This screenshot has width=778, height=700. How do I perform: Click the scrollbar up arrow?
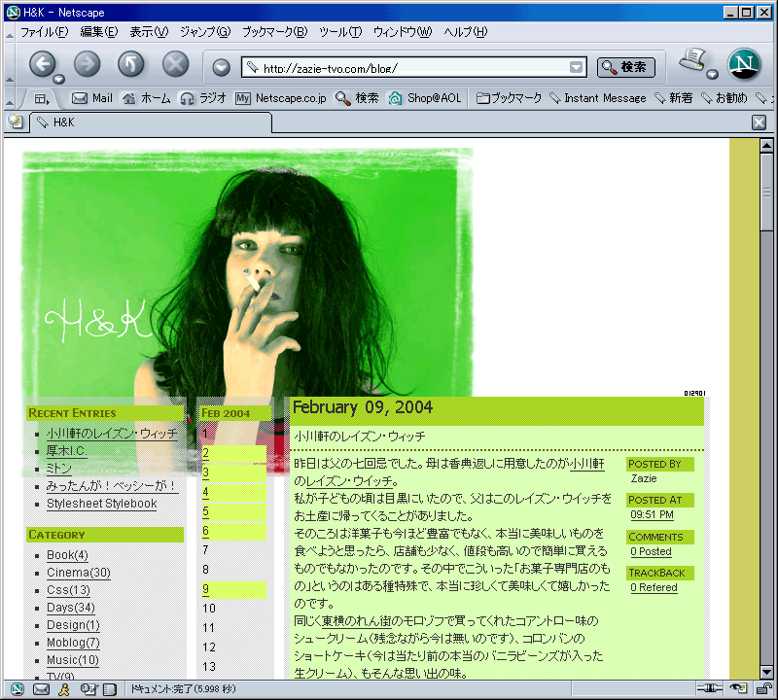(x=766, y=146)
